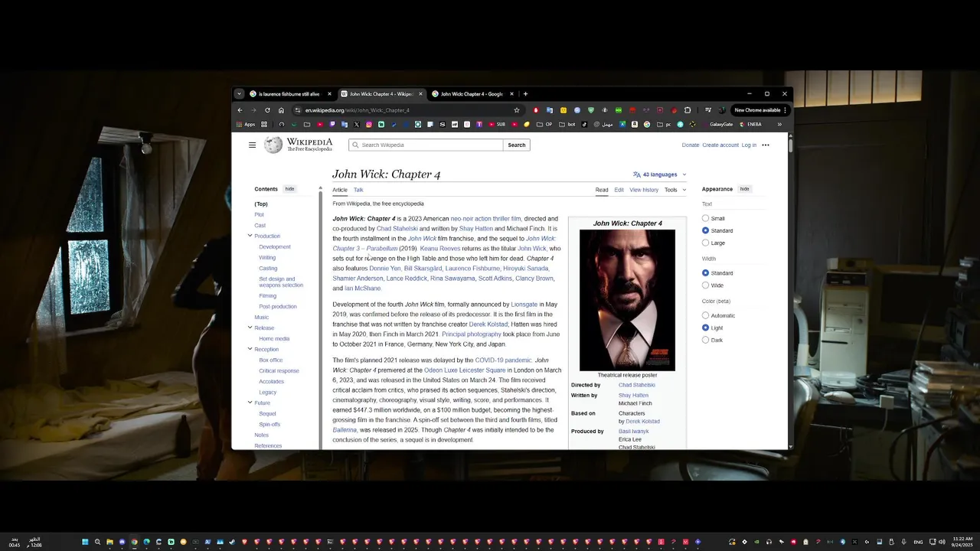Image resolution: width=980 pixels, height=551 pixels.
Task: Open the ENEBA bookmark
Action: [x=750, y=124]
